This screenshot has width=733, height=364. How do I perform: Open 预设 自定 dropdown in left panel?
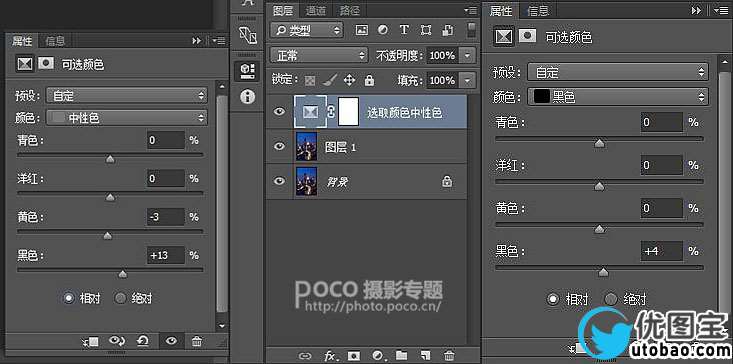point(127,96)
